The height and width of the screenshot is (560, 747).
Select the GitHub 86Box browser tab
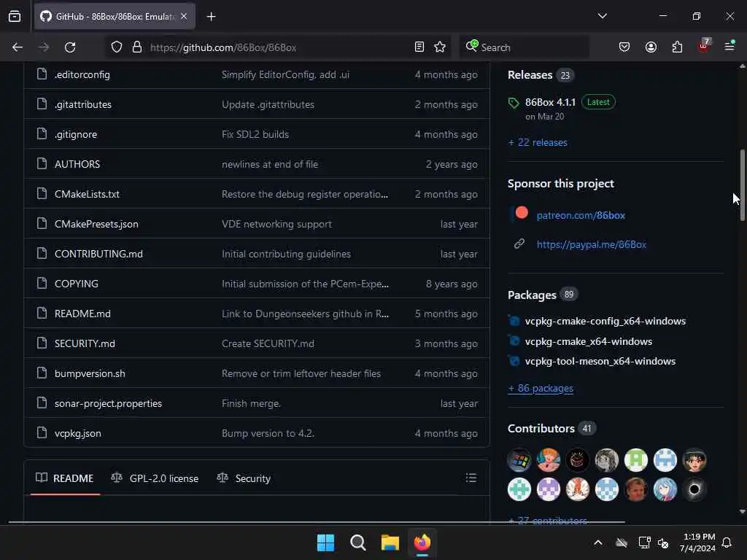click(x=115, y=17)
